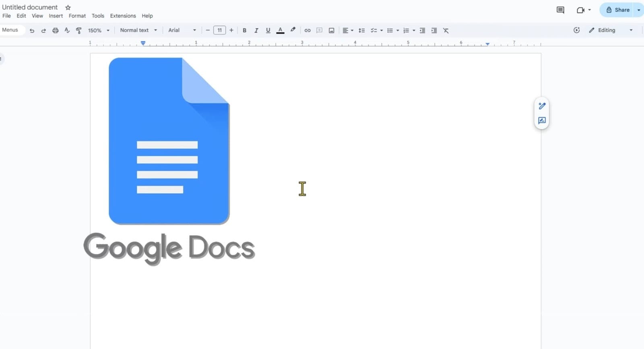Print the document with printer icon
644x349 pixels.
(56, 31)
